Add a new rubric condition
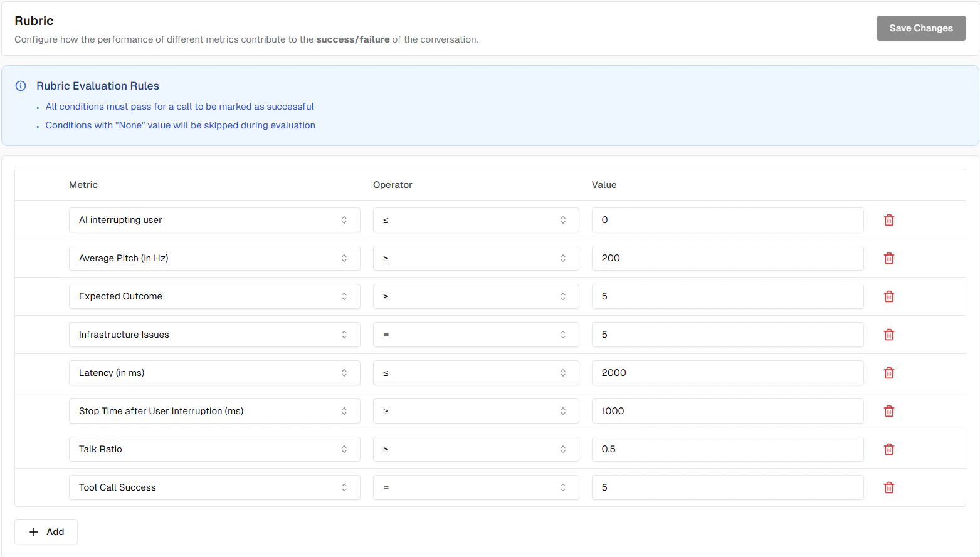This screenshot has width=980, height=557. pos(46,531)
